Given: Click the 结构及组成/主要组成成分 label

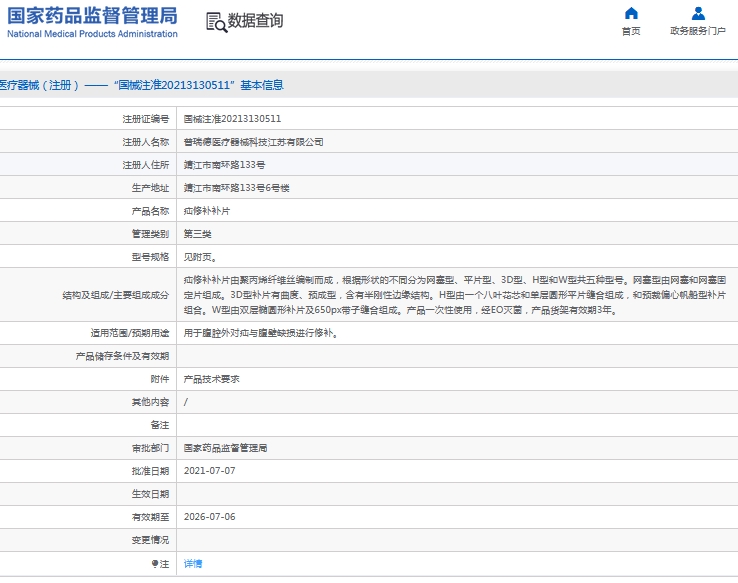Looking at the screenshot, I should click(116, 295).
